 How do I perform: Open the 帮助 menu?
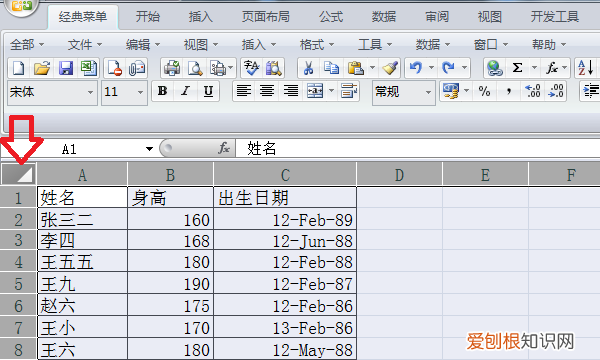[549, 45]
